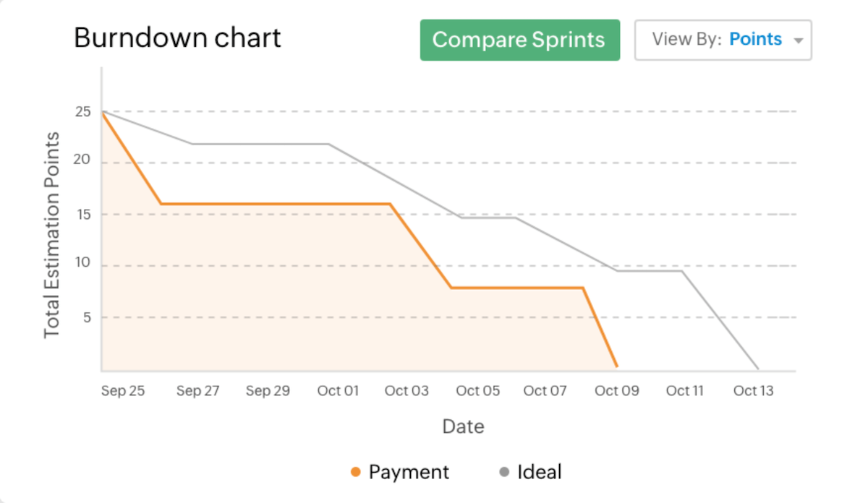Open the View By Points dropdown
The width and height of the screenshot is (868, 503).
[x=722, y=40]
